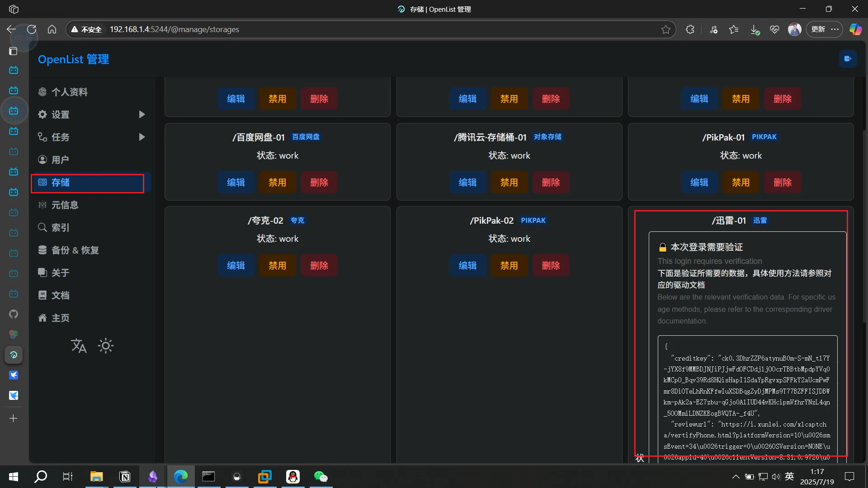This screenshot has height=488, width=868.
Task: Click the logout icon at top right
Action: [848, 59]
